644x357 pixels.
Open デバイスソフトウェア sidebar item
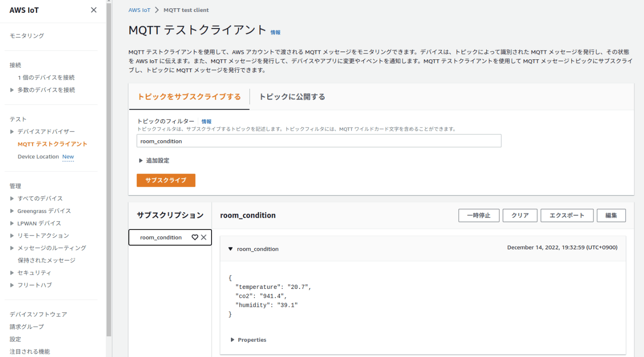(x=38, y=315)
